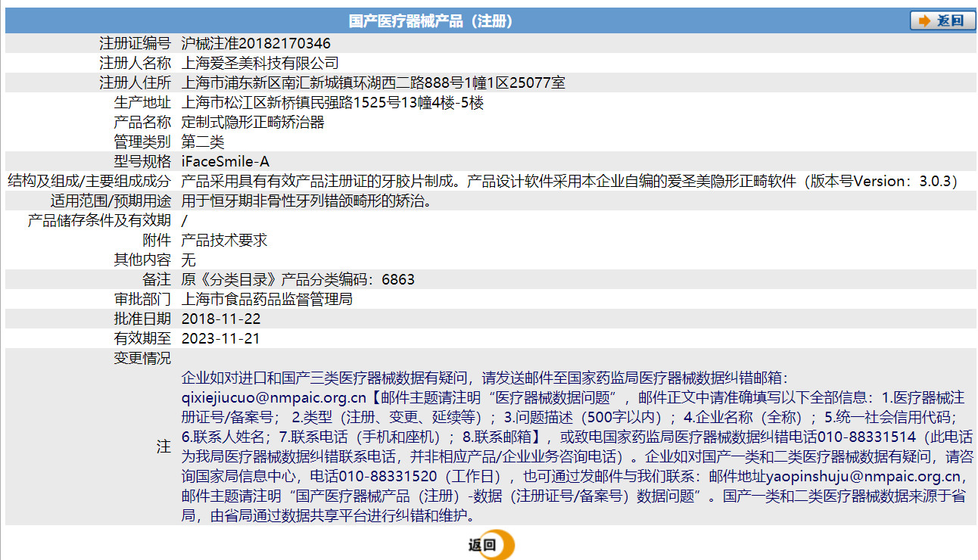This screenshot has width=978, height=560.
Task: Select registrant name 上海爱圣美科技有限公司
Action: click(x=260, y=64)
